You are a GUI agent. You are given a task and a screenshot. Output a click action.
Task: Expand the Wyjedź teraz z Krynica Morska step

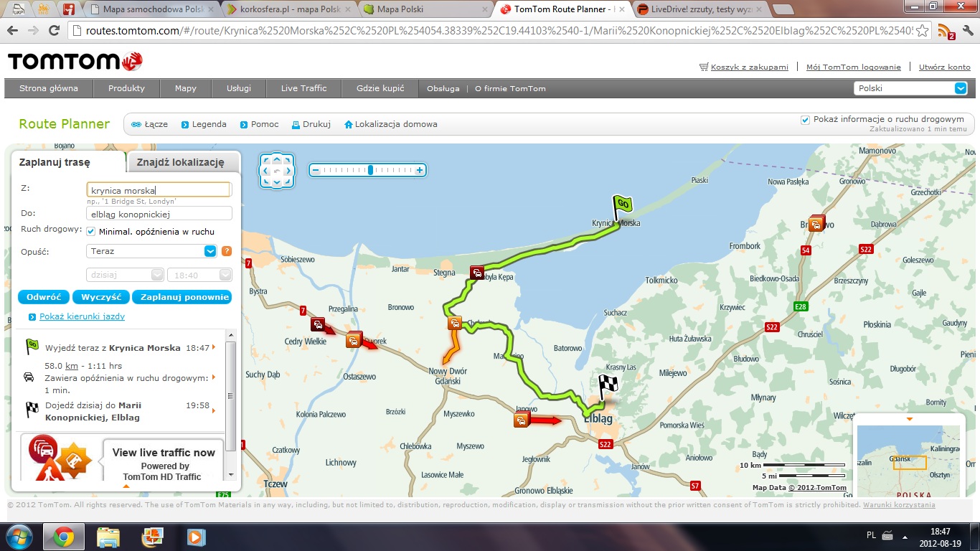[214, 347]
